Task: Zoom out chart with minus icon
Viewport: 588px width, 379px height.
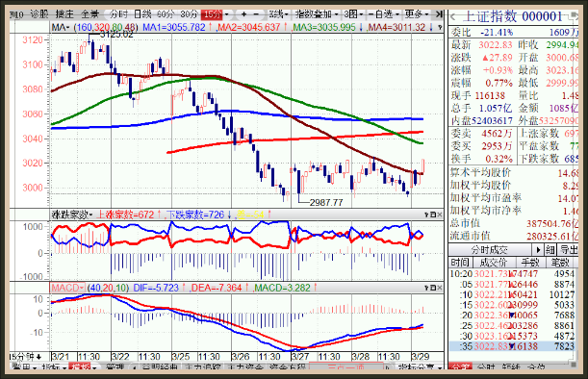Action: 256,14
